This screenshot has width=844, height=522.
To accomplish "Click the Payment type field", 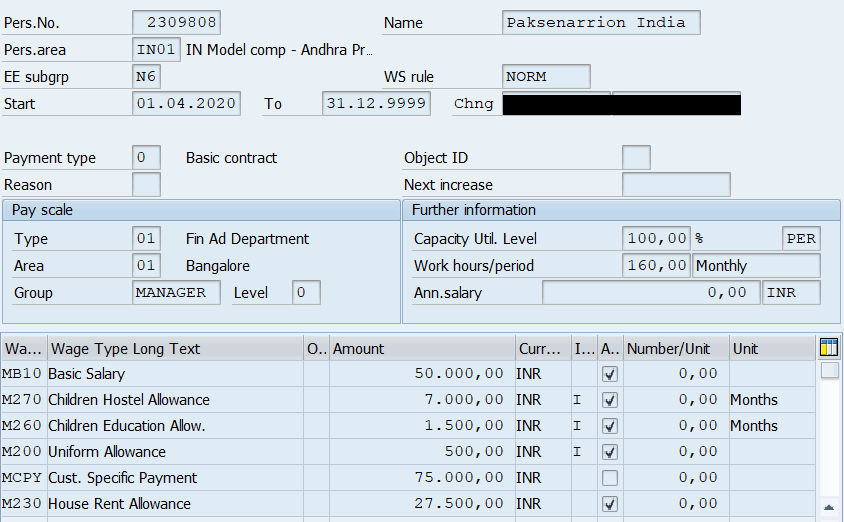I will click(146, 158).
